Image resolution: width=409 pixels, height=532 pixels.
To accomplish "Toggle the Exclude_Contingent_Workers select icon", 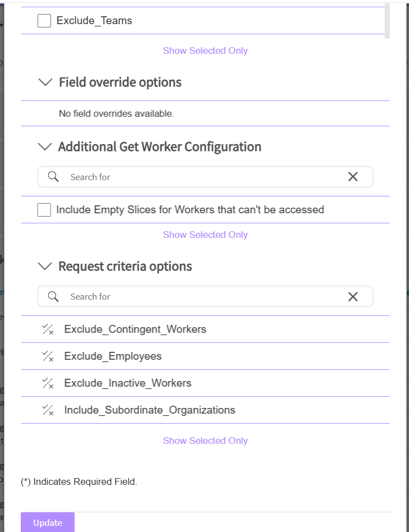I will click(48, 329).
